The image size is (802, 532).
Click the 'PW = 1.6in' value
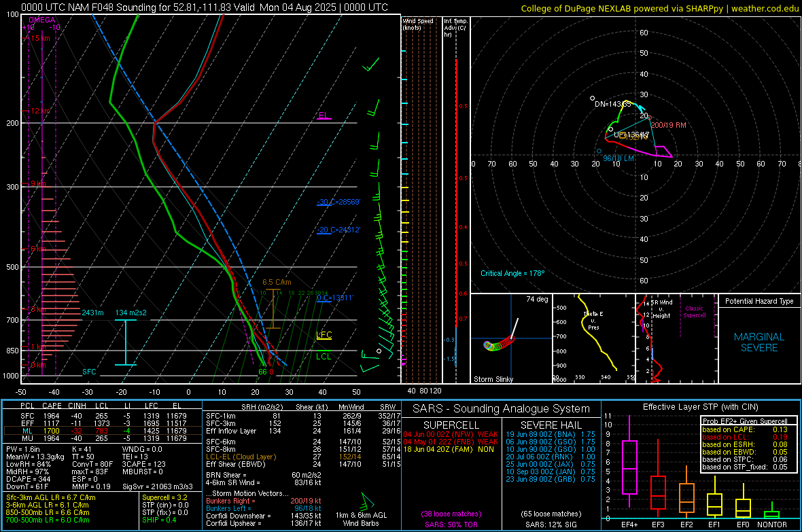pyautogui.click(x=23, y=449)
